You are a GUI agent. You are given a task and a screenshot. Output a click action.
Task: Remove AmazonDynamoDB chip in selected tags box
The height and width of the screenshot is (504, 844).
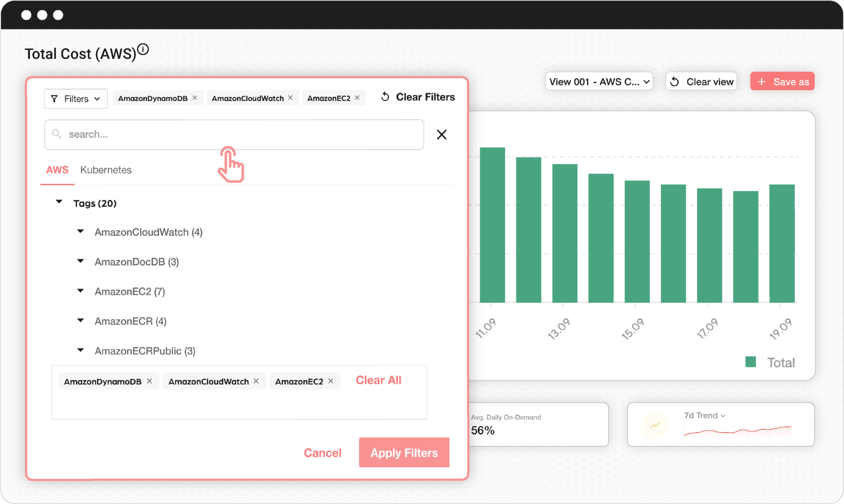(149, 381)
